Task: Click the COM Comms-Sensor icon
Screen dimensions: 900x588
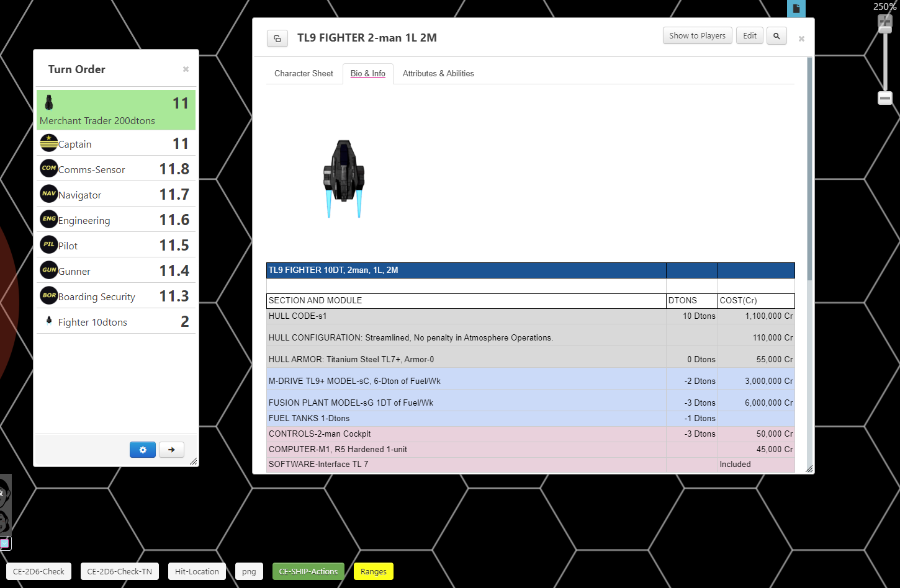Action: click(49, 168)
